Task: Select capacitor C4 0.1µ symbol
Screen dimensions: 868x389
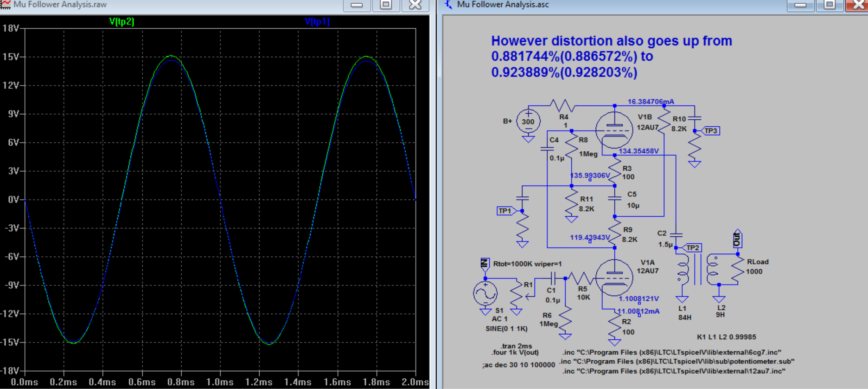Action: [547, 149]
